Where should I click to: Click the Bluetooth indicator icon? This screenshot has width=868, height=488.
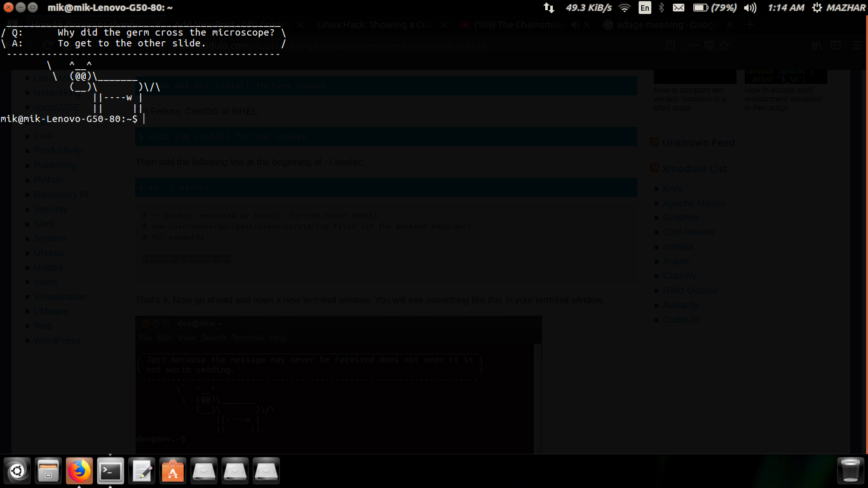661,8
